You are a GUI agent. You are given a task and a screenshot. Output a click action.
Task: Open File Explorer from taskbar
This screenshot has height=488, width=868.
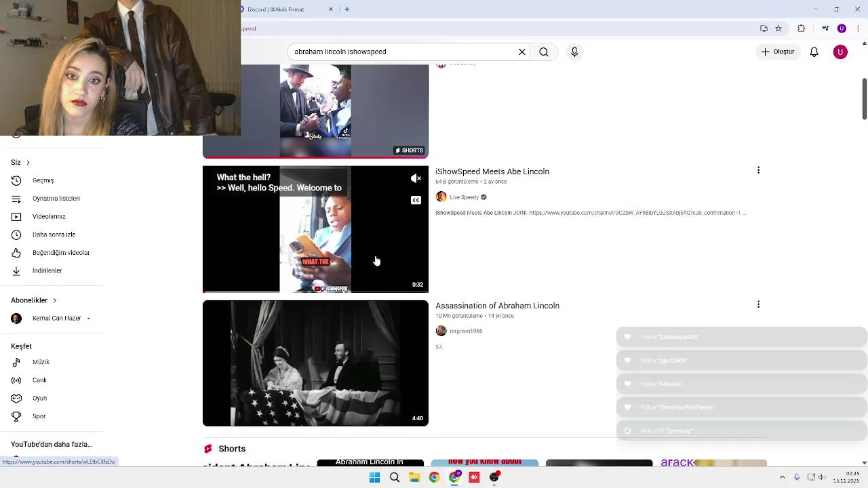(x=414, y=477)
